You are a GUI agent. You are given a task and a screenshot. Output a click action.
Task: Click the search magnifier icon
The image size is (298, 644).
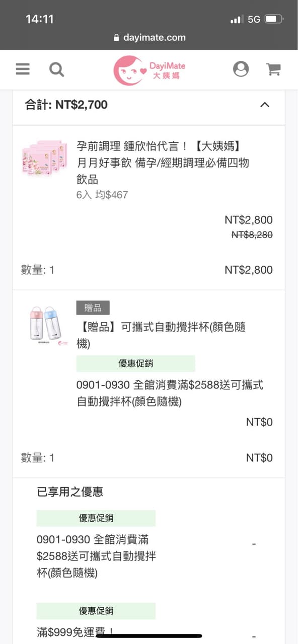pyautogui.click(x=56, y=69)
